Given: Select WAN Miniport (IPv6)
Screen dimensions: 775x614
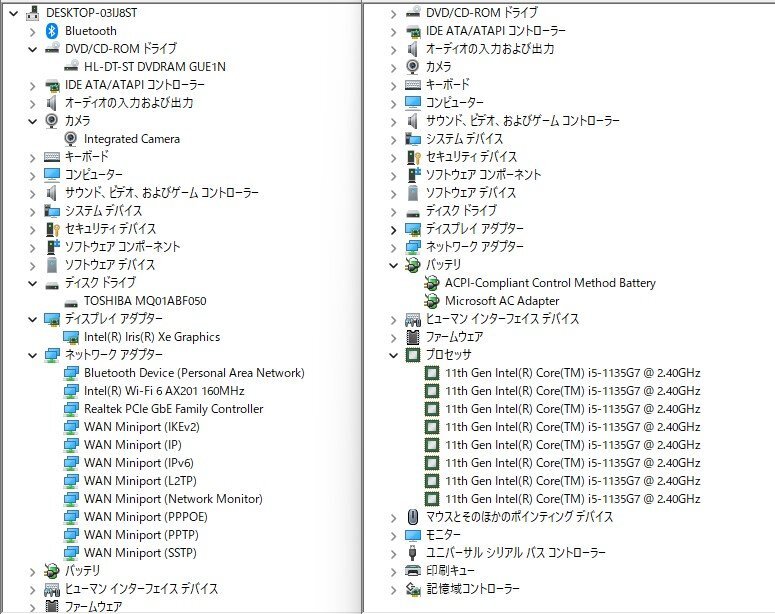Looking at the screenshot, I should tap(139, 463).
